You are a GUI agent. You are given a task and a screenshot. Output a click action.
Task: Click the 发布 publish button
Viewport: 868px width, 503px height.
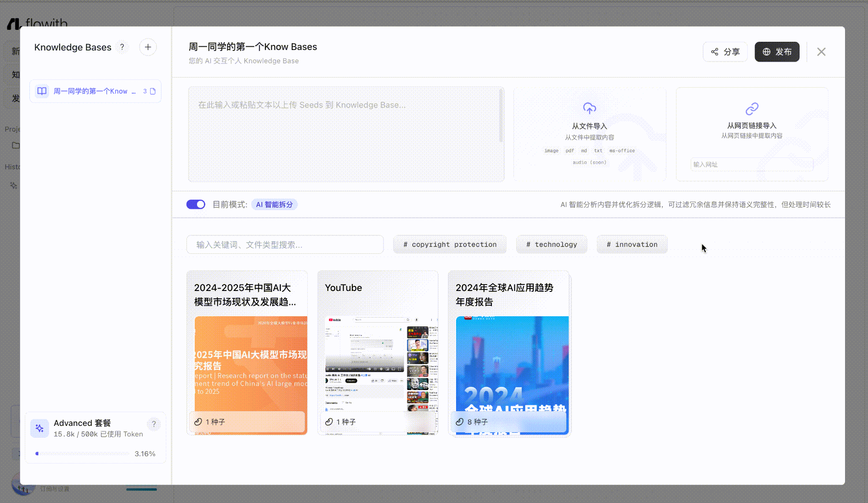coord(777,52)
